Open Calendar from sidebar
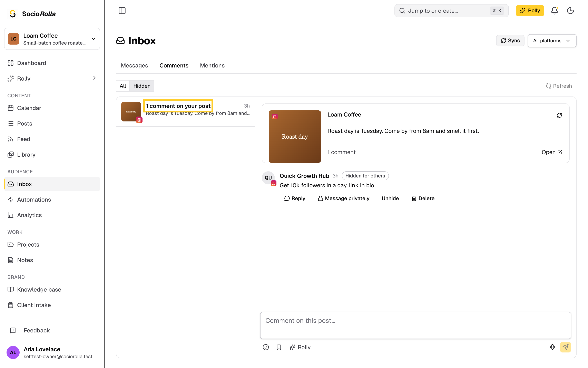 52,108
